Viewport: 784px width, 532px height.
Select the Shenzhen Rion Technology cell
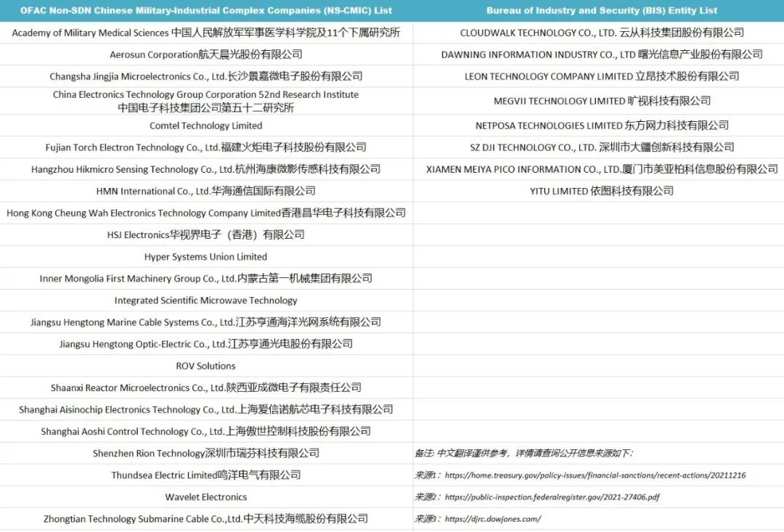point(206,454)
